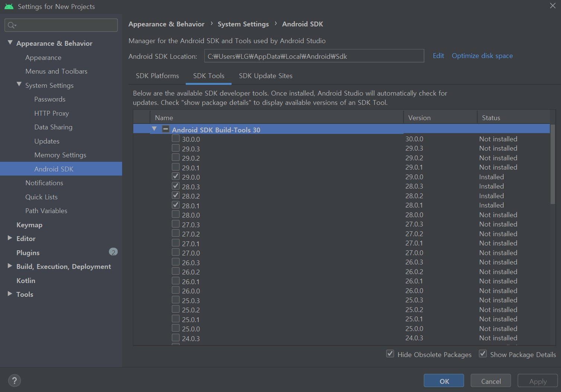561x392 pixels.
Task: Expand the Tools section arrow
Action: tap(10, 294)
